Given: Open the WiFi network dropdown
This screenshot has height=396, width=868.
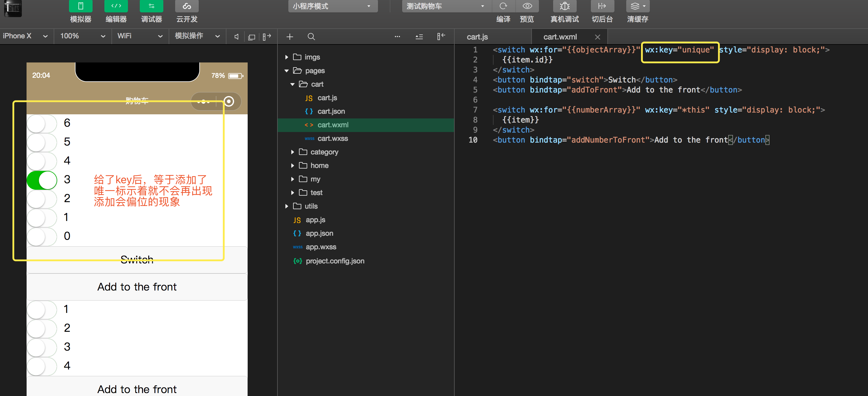Looking at the screenshot, I should [139, 36].
